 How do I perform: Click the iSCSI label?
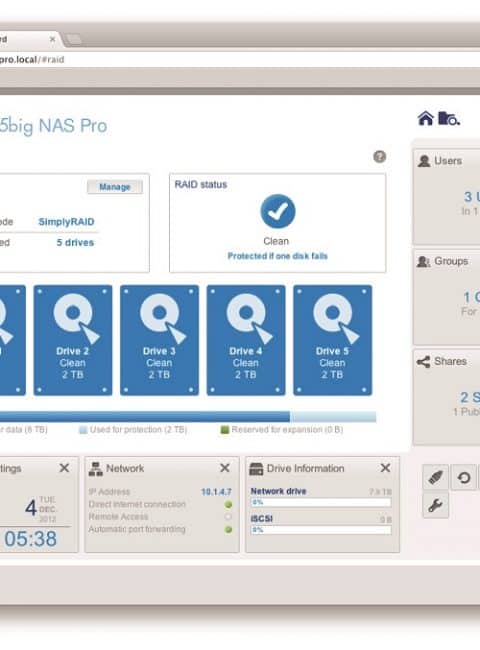(x=262, y=519)
